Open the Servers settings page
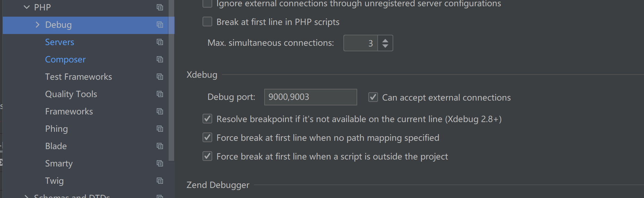644x198 pixels. [x=60, y=42]
